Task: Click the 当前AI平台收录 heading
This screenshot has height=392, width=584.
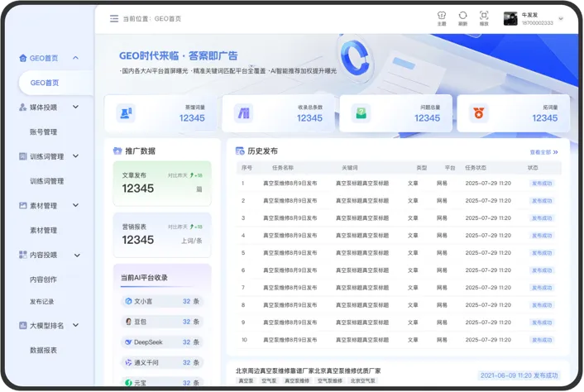Action: point(144,278)
